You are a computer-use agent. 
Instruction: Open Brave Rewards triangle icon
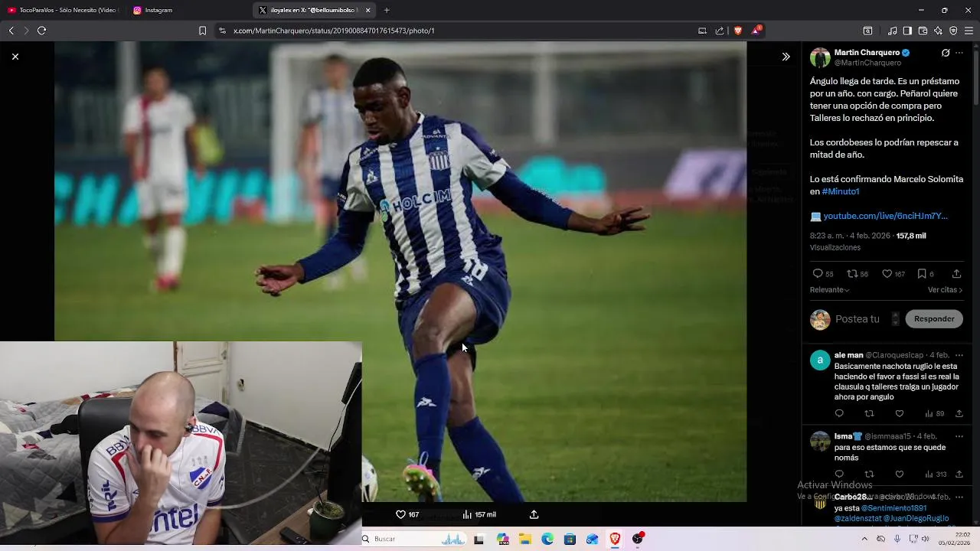point(757,30)
